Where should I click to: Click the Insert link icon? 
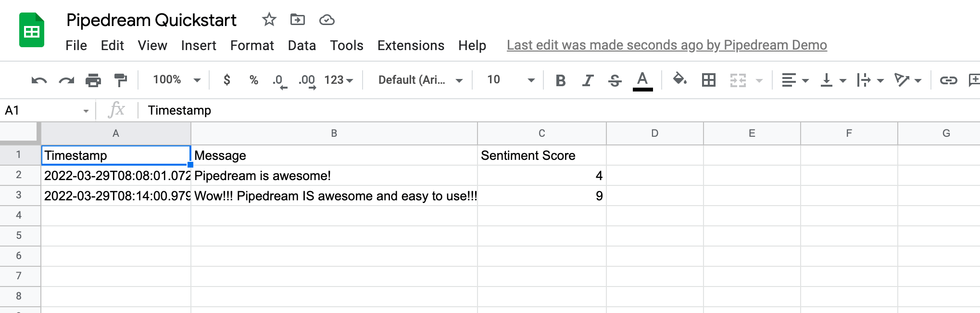tap(948, 80)
